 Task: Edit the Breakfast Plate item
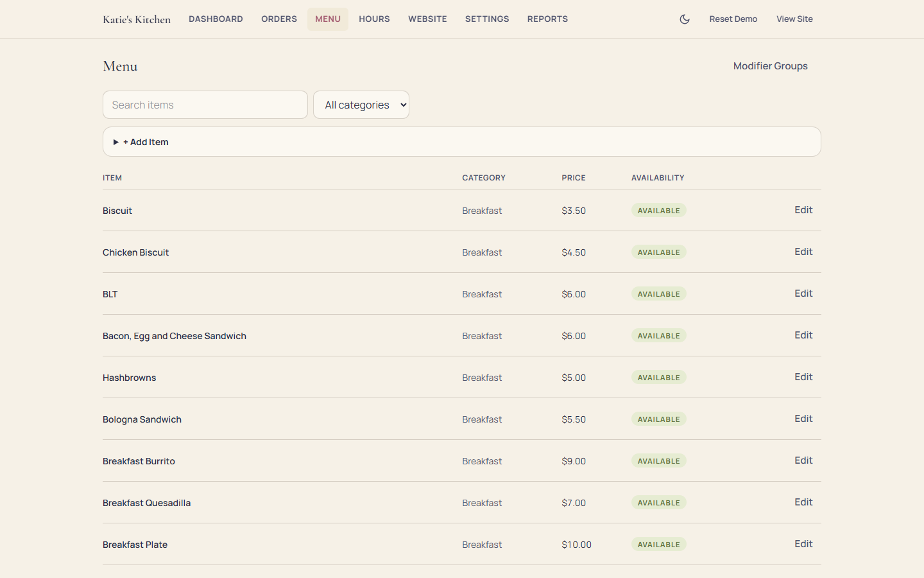point(803,544)
